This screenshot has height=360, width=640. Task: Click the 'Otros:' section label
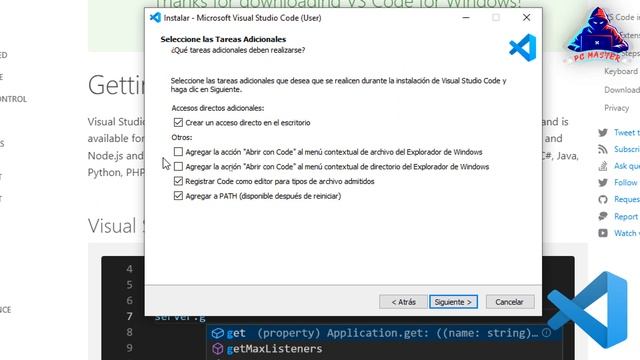point(182,138)
